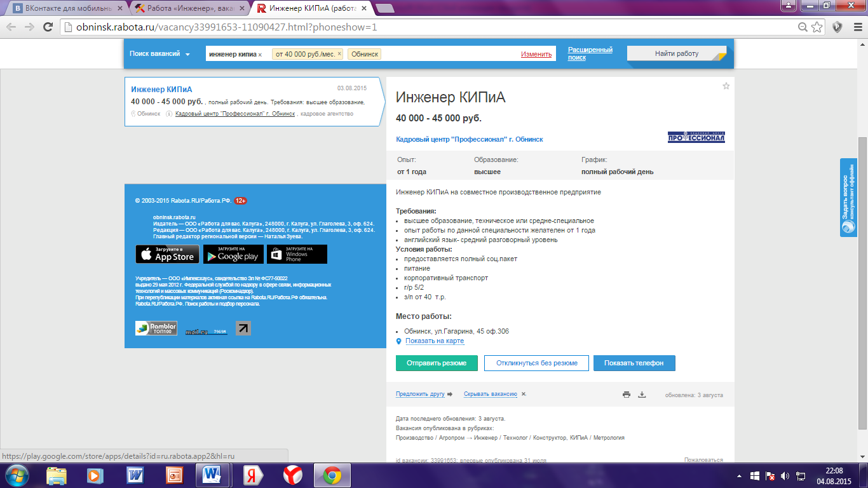Open employer link in the vacancy header
The width and height of the screenshot is (868, 488).
coord(470,139)
